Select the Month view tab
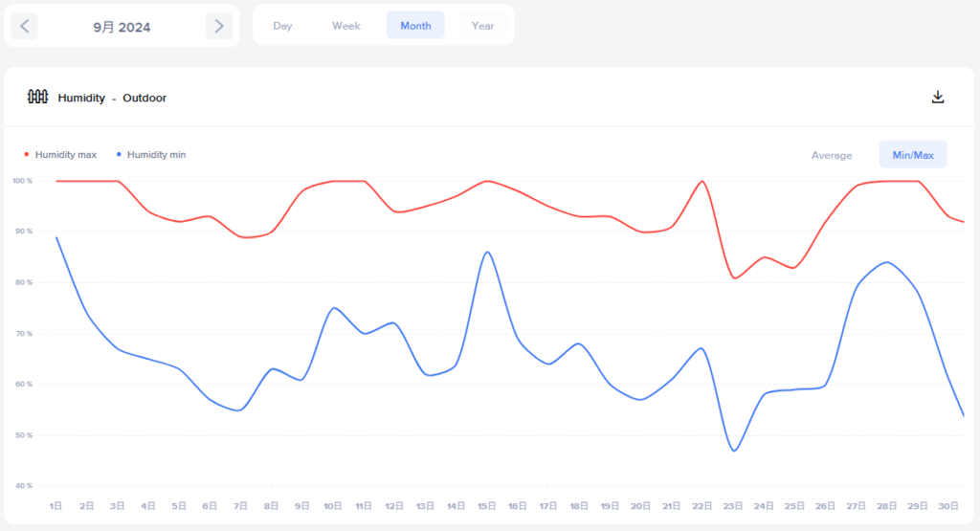Viewport: 980px width, 531px height. 415,26
